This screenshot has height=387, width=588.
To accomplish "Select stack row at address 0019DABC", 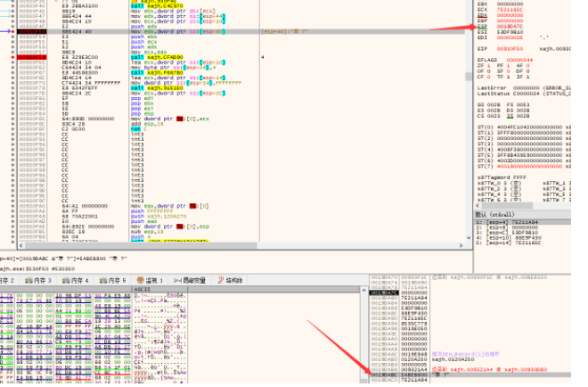I will coord(470,375).
